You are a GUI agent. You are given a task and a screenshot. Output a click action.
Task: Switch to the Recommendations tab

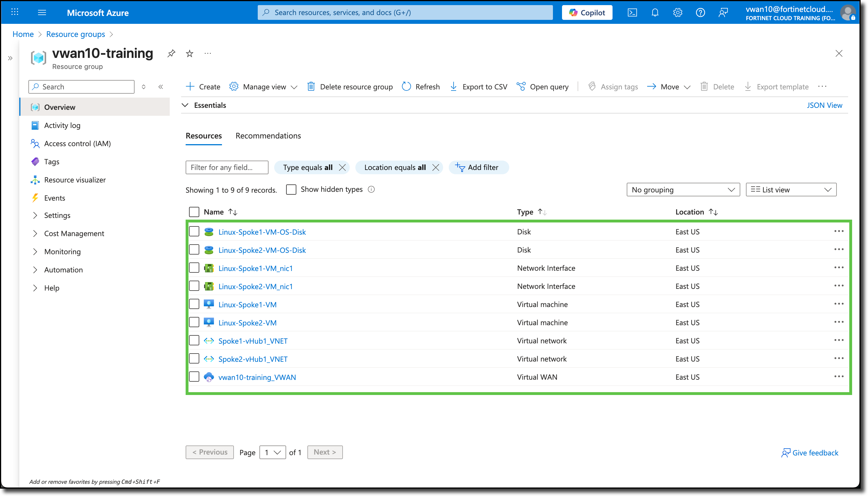coord(268,136)
